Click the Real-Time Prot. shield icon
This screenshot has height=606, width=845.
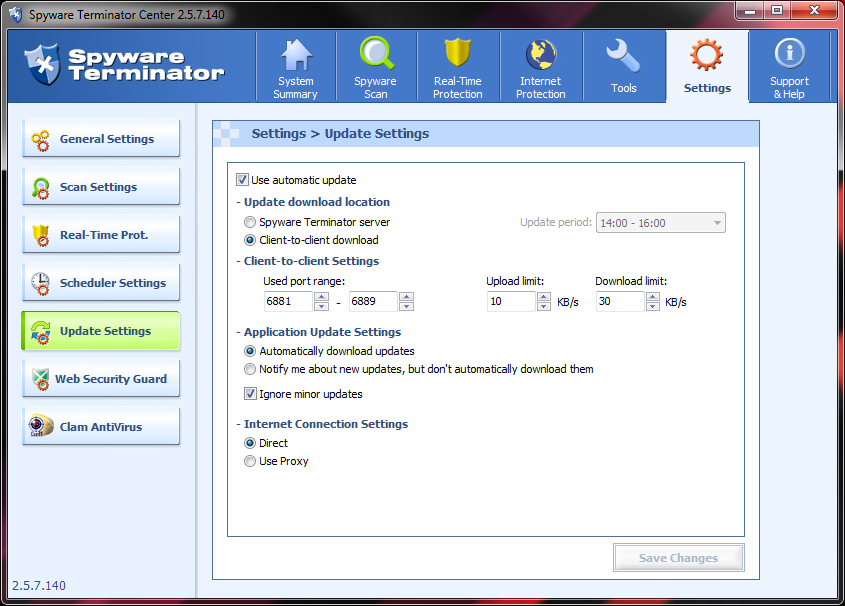coord(40,235)
